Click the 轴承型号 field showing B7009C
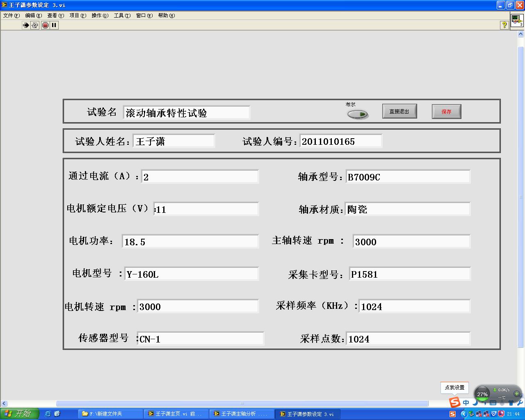Image resolution: width=525 pixels, height=420 pixels. (x=408, y=177)
